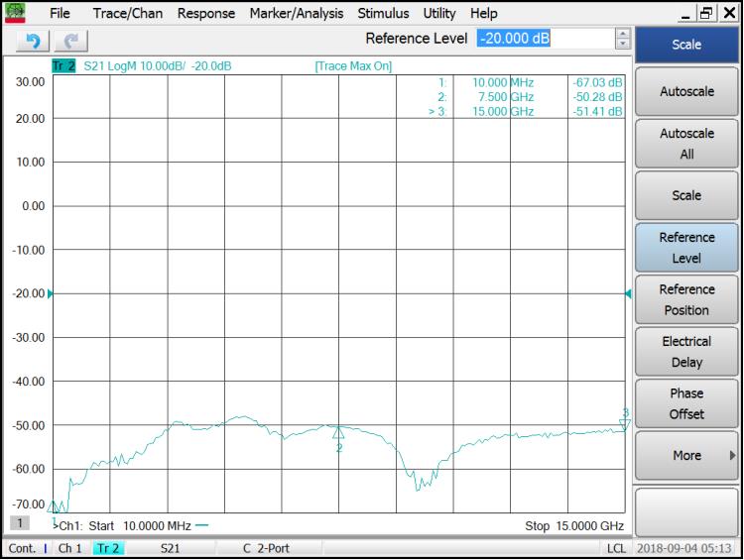Click marker 2 triangle on trace
This screenshot has height=560, width=744.
(338, 432)
